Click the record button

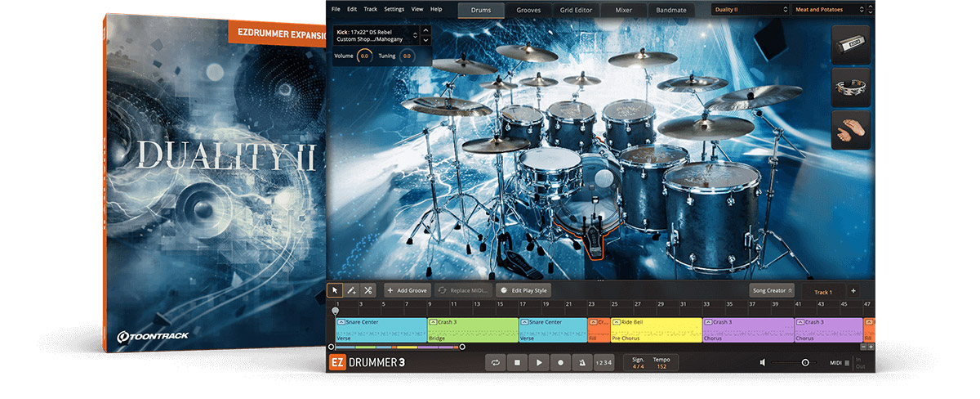(x=560, y=362)
